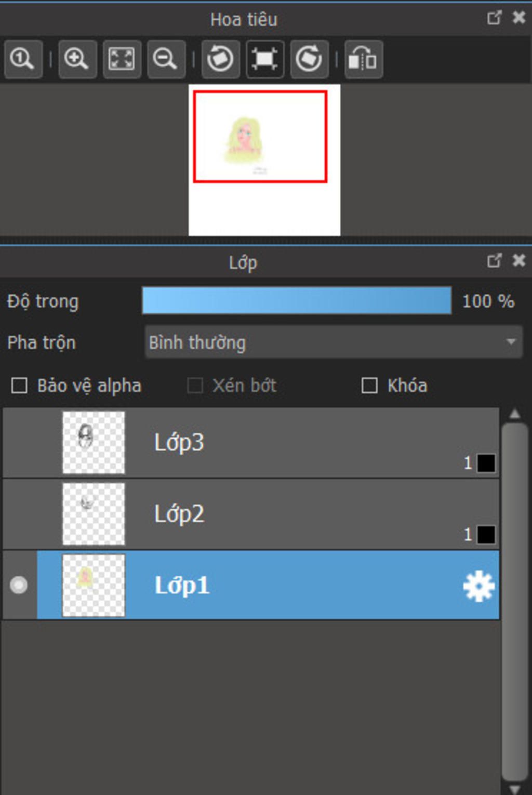Screen dimensions: 532x795
Task: Enable the Bảo vệ alpha checkbox
Action: (19, 386)
